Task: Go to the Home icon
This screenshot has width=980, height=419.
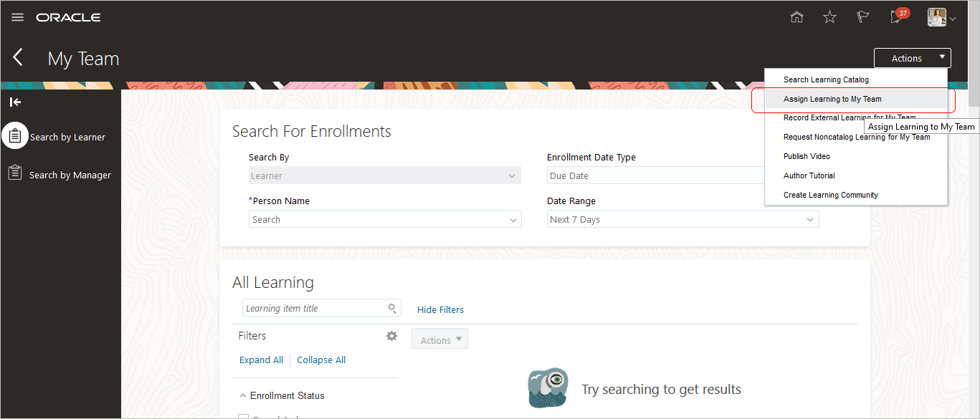Action: pos(796,17)
